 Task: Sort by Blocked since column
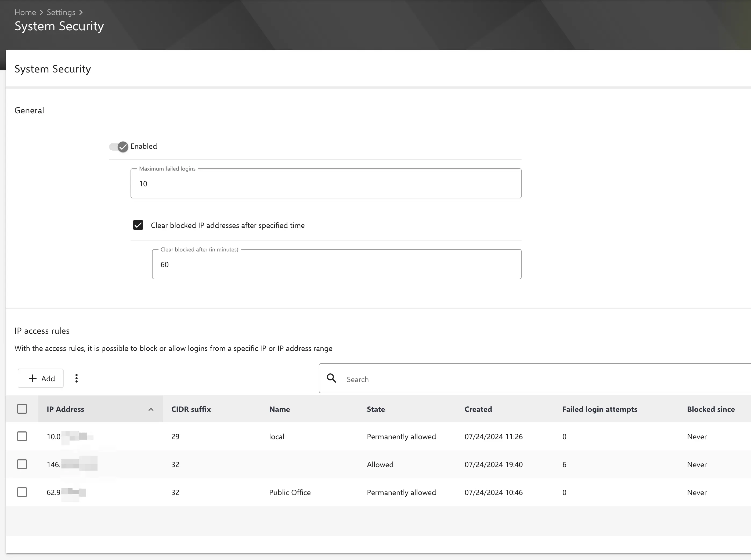[711, 409]
